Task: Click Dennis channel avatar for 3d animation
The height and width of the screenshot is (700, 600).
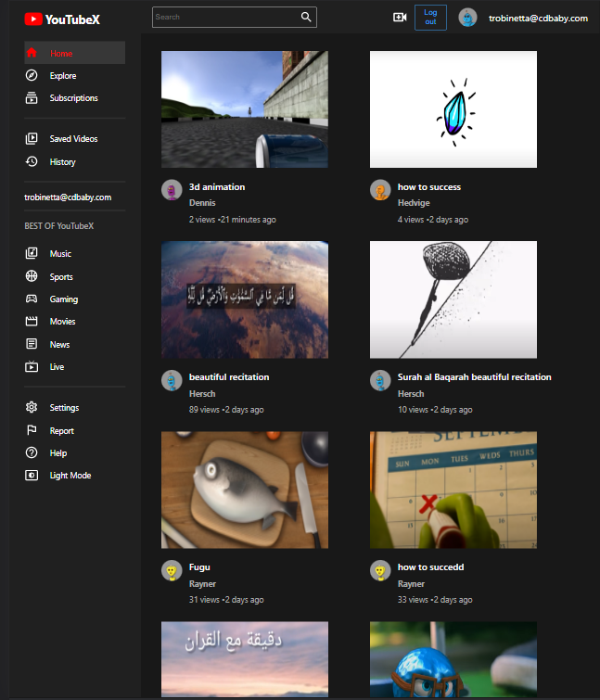Action: (172, 190)
